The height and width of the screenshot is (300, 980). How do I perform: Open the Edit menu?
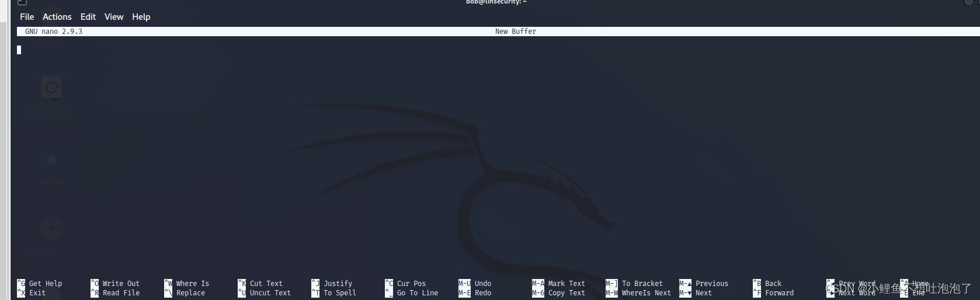coord(88,17)
